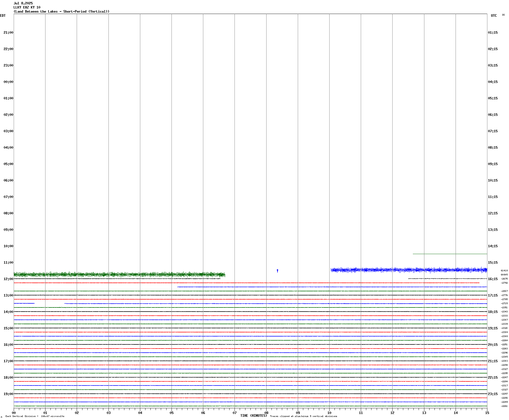
Task: Click the blue noisy seismic trace
Action: pos(408,270)
